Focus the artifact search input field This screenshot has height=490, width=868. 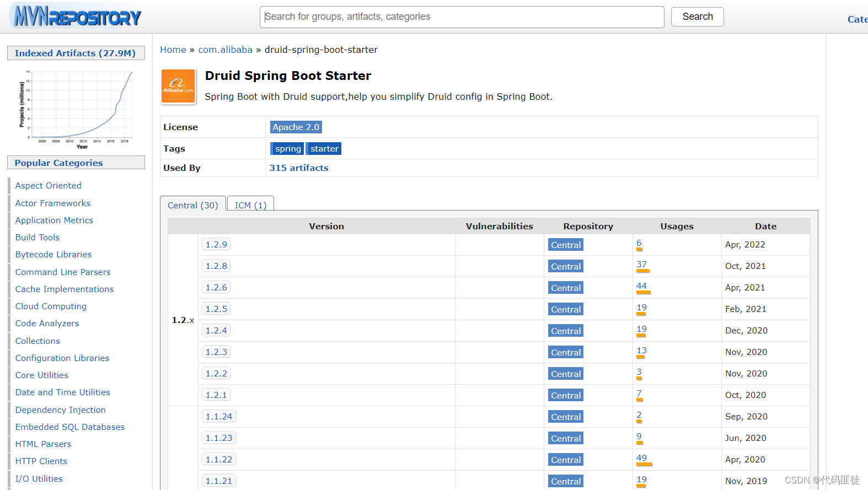click(x=462, y=17)
